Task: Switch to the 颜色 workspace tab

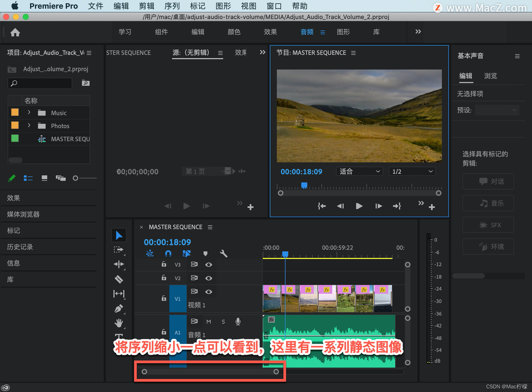Action: pyautogui.click(x=234, y=32)
